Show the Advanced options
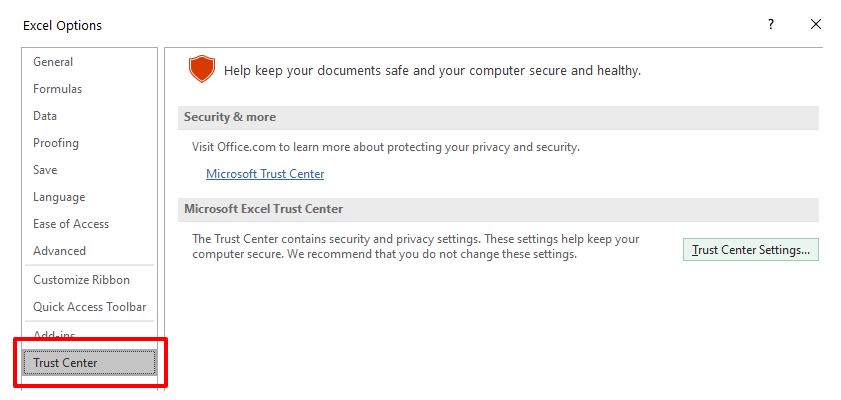 (x=60, y=251)
